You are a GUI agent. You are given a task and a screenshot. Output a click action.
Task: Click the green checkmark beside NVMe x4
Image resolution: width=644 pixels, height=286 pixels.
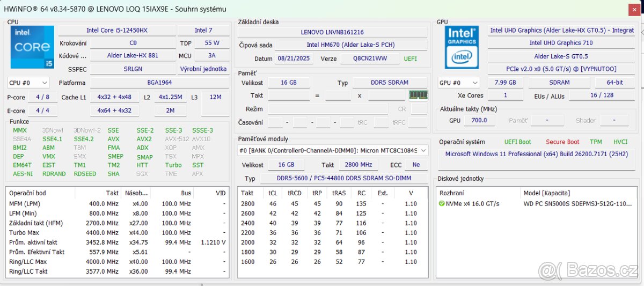[x=442, y=204]
